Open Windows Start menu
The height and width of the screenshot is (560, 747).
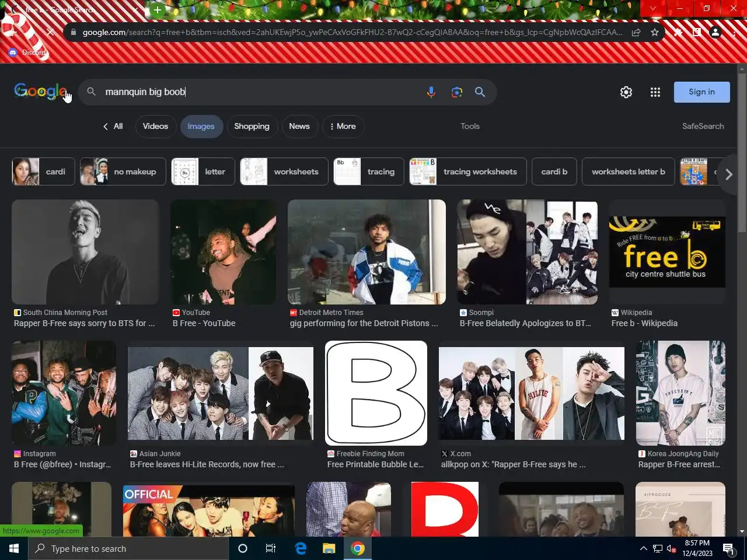[x=14, y=548]
